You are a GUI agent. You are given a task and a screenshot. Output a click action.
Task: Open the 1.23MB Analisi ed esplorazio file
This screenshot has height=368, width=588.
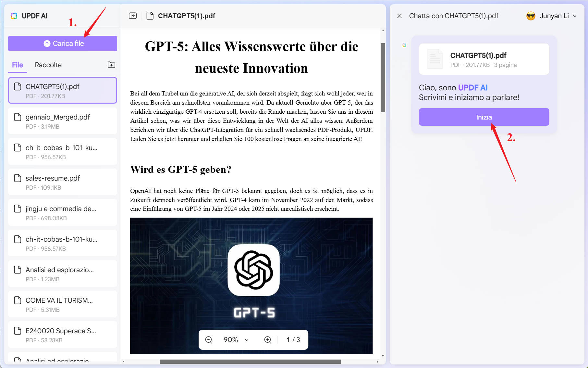63,274
